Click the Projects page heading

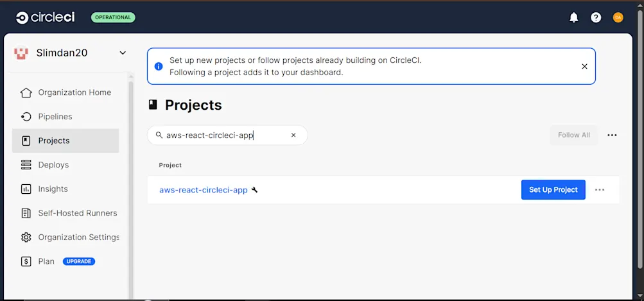coord(193,105)
